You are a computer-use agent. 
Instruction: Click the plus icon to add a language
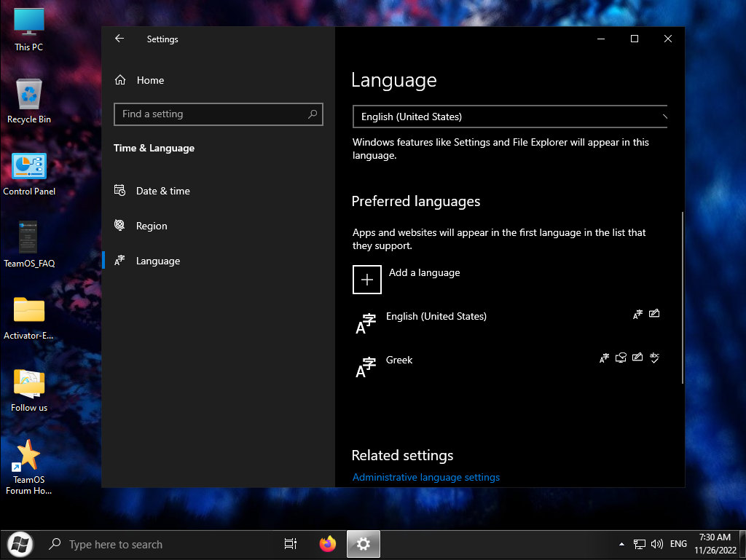point(367,280)
